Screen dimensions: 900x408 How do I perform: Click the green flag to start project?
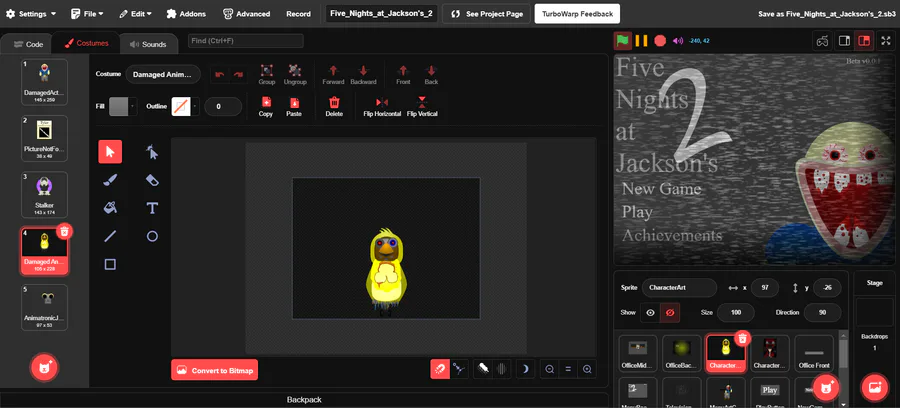(x=623, y=41)
